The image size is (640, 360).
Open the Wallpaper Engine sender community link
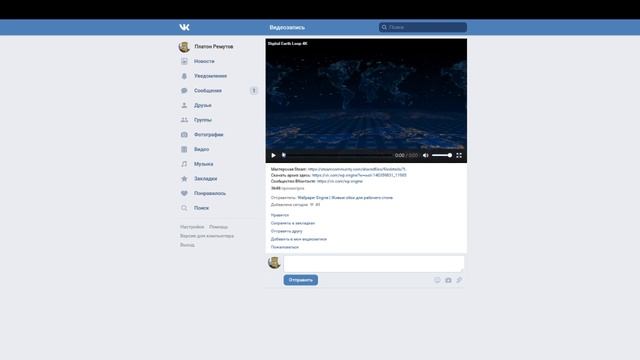pos(345,198)
